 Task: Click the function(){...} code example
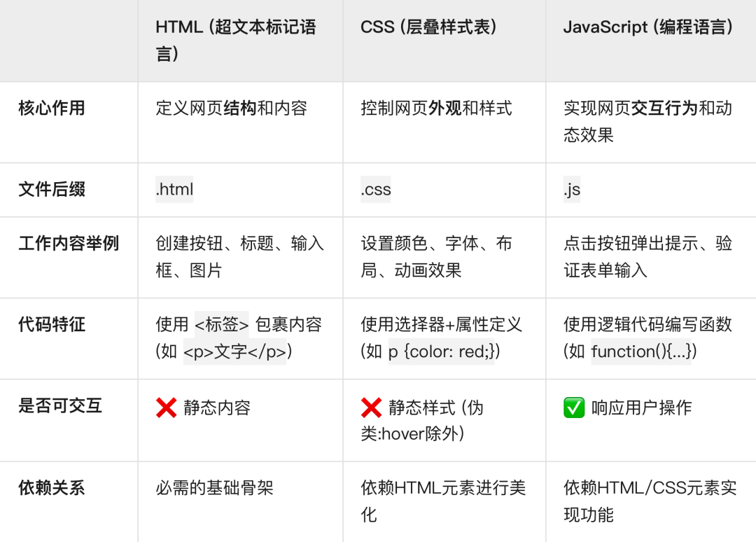tap(640, 352)
